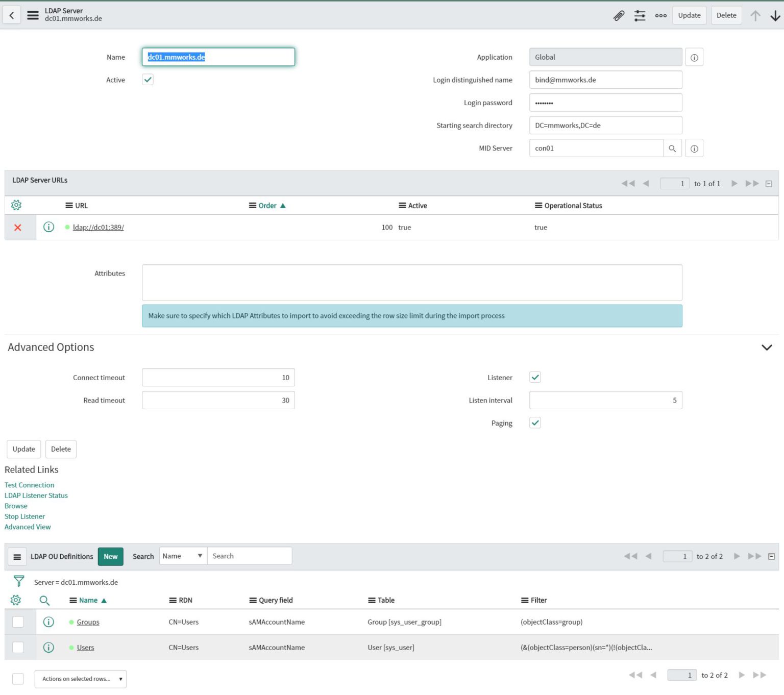This screenshot has height=695, width=784.
Task: Open the LDAP OU Definitions list context menu
Action: click(x=17, y=556)
